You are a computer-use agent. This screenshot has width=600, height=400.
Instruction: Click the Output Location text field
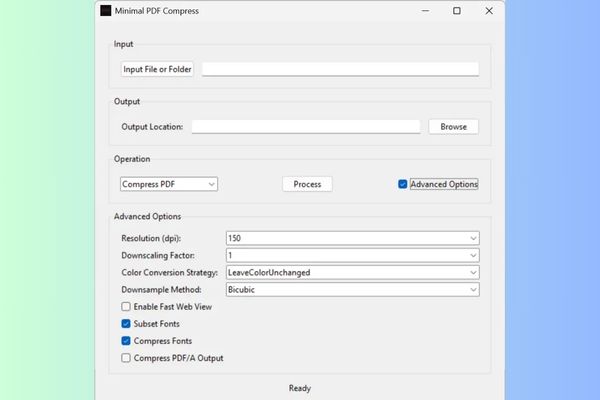click(x=305, y=127)
